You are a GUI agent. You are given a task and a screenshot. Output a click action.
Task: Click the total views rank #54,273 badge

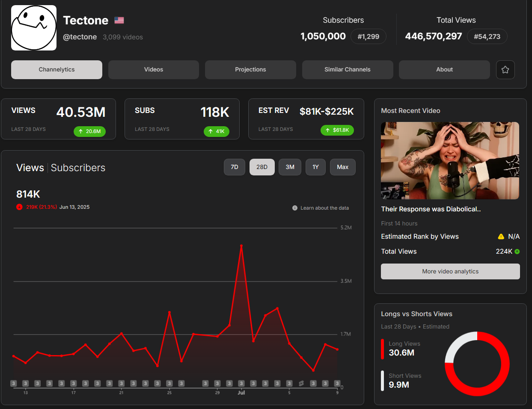[x=487, y=37]
